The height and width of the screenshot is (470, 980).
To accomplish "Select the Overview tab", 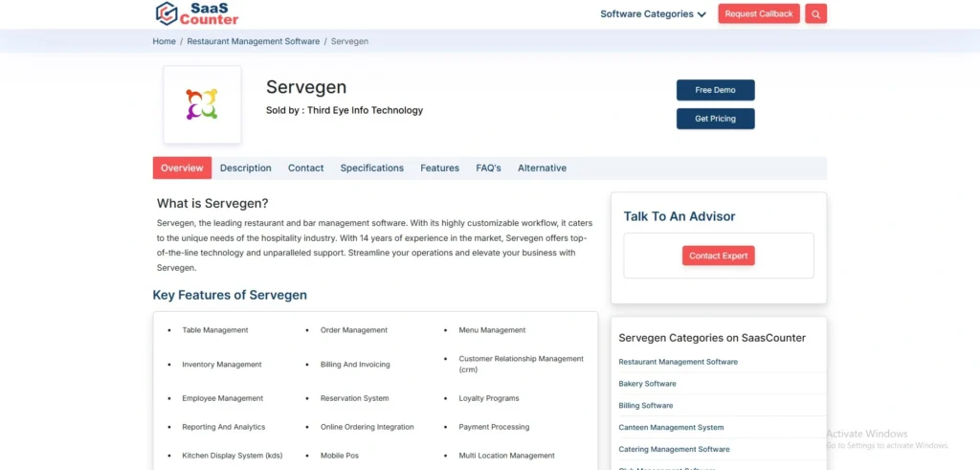I will click(x=182, y=168).
